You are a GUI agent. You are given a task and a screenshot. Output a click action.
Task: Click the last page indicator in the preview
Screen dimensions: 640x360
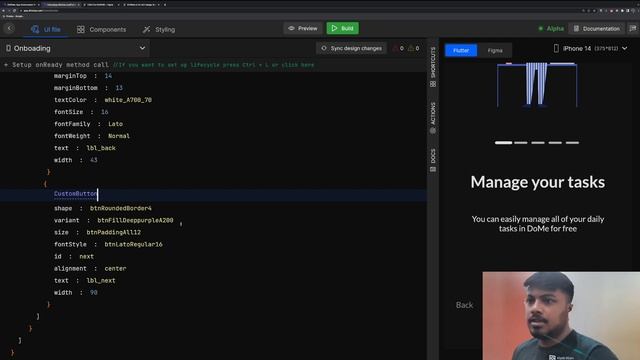pos(572,143)
